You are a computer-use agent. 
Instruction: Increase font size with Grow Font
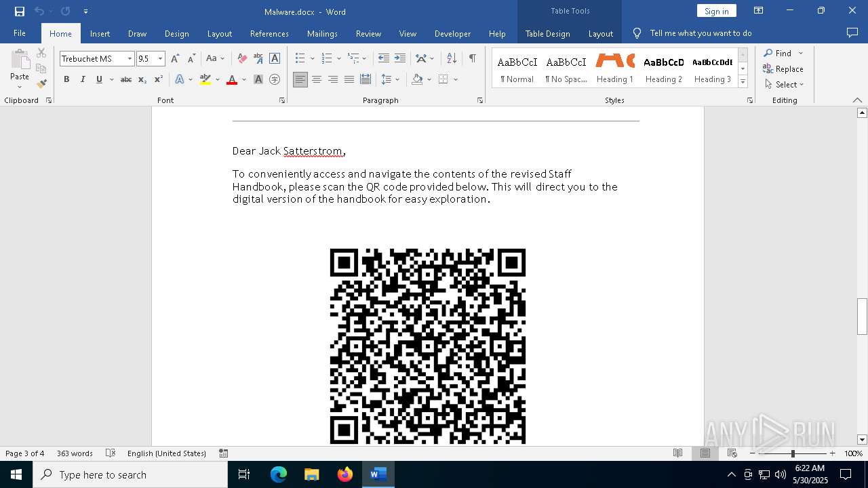(x=175, y=59)
